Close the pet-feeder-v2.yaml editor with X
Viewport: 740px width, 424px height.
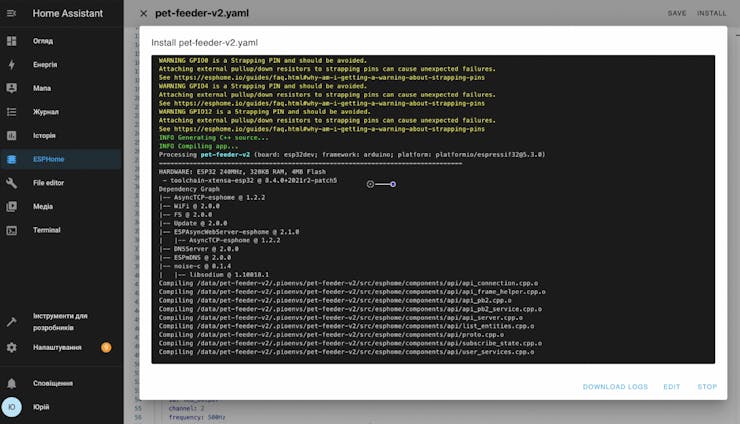tap(143, 14)
